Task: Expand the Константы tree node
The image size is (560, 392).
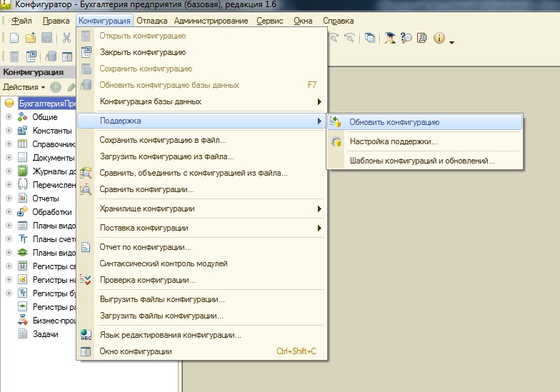Action: (x=9, y=130)
